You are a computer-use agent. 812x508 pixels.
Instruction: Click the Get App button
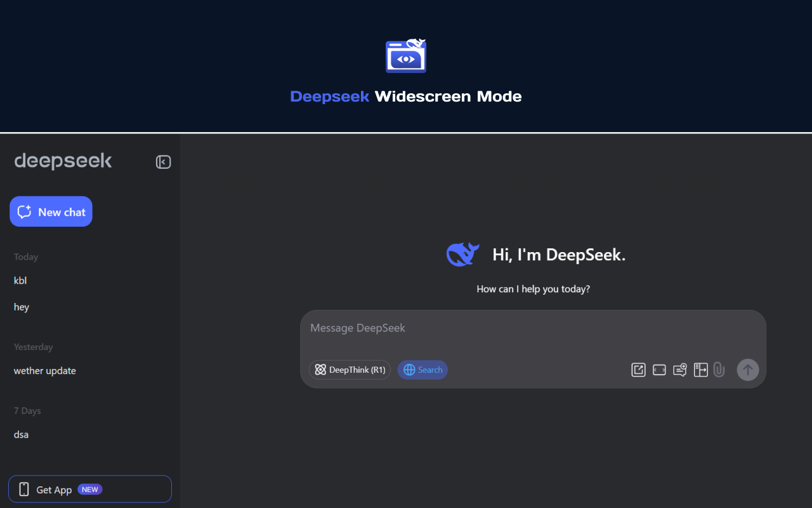pos(90,489)
